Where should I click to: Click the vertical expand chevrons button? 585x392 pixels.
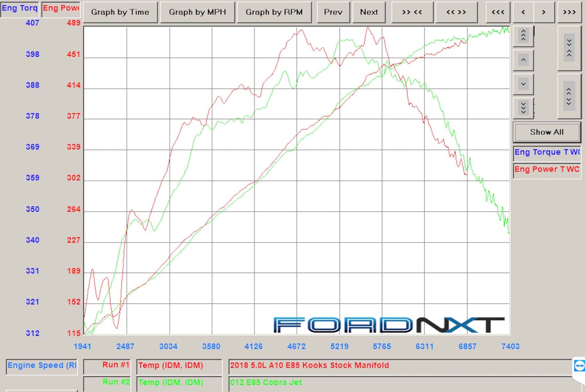click(x=569, y=93)
